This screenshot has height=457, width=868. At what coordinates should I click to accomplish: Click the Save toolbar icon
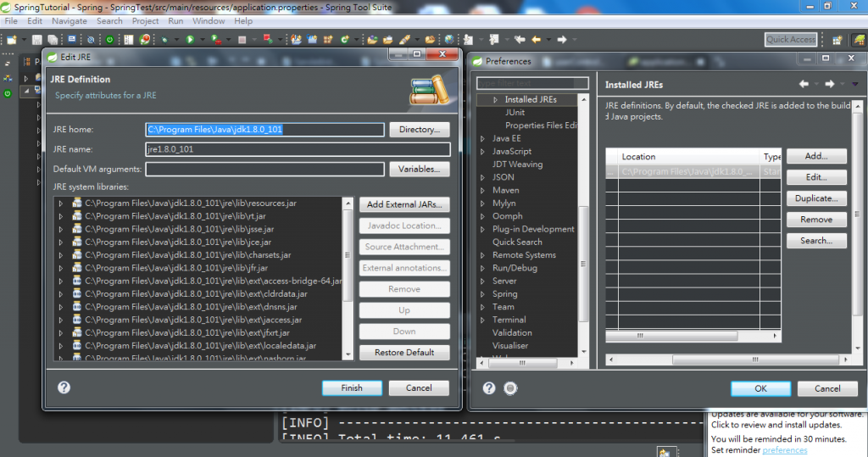pos(37,39)
